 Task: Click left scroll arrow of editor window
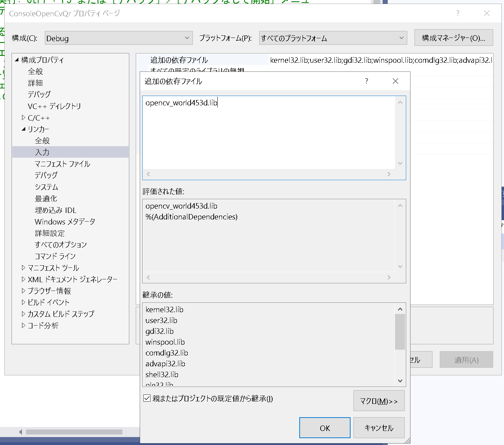tap(20, 432)
